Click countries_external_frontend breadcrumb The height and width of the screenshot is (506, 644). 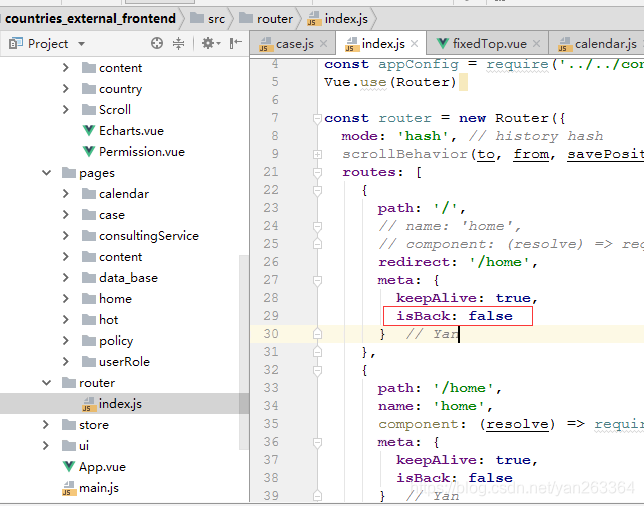pos(90,19)
